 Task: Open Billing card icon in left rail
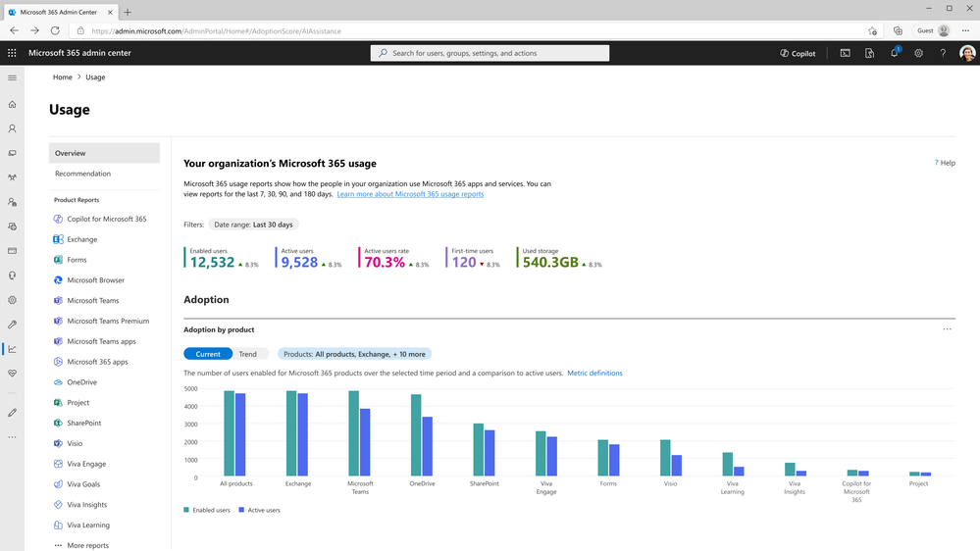[x=12, y=251]
